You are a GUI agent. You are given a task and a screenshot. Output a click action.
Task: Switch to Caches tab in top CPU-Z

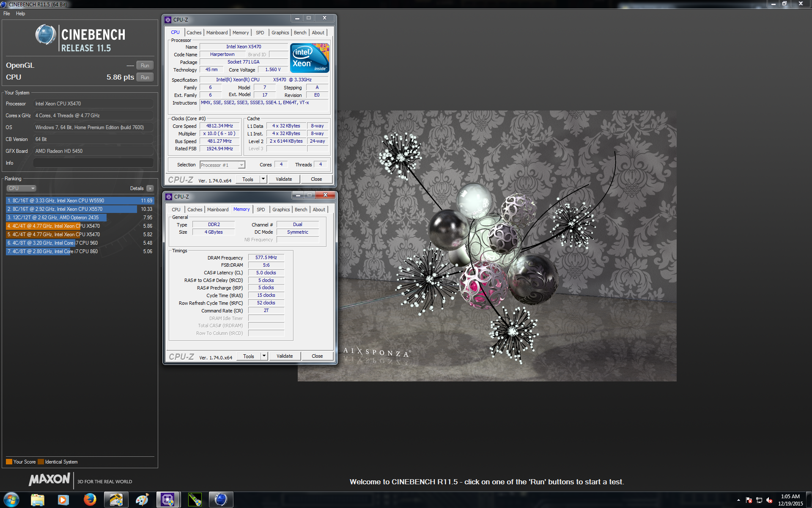pyautogui.click(x=194, y=33)
